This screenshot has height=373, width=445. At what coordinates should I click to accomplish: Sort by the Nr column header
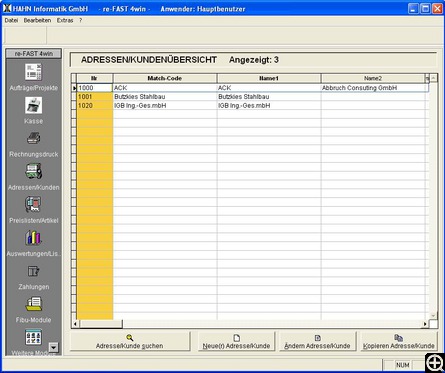click(x=95, y=78)
